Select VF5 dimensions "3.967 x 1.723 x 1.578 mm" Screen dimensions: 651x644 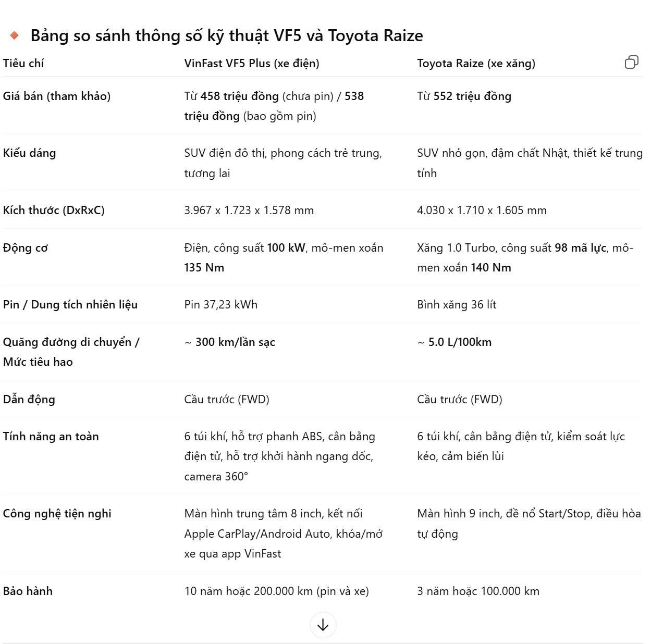[x=249, y=210]
